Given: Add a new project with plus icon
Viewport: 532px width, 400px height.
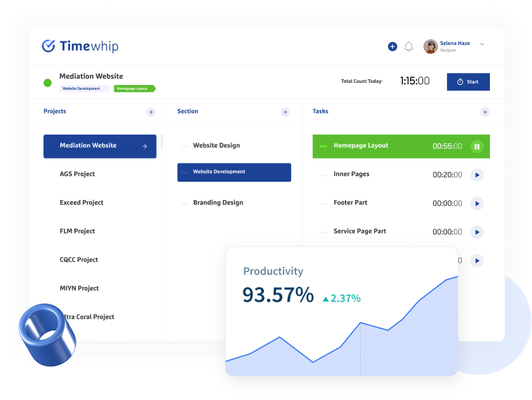Looking at the screenshot, I should (151, 112).
